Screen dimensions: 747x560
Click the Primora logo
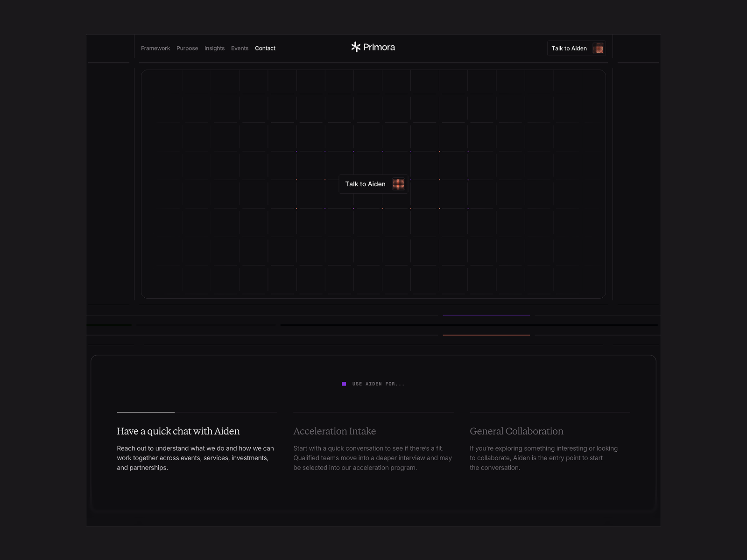pyautogui.click(x=373, y=47)
